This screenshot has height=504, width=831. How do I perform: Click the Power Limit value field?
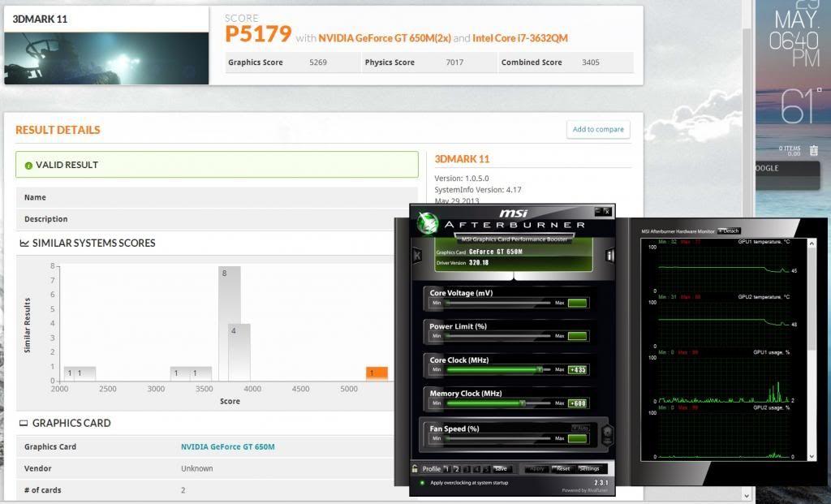[577, 336]
